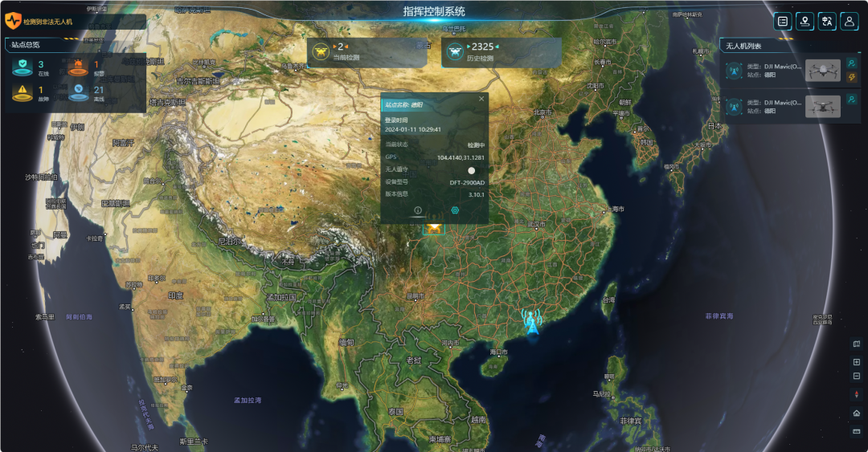Switch language with the translate icon
This screenshot has width=868, height=452.
827,22
